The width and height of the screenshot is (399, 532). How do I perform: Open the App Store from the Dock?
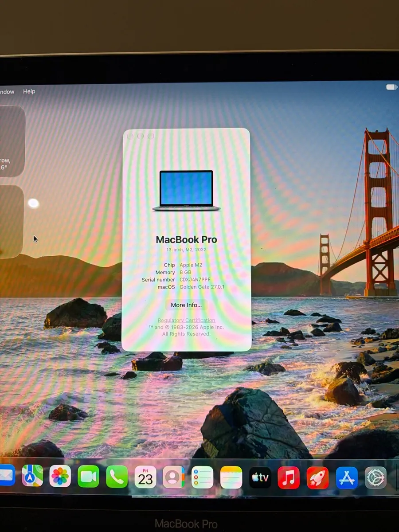pyautogui.click(x=347, y=478)
